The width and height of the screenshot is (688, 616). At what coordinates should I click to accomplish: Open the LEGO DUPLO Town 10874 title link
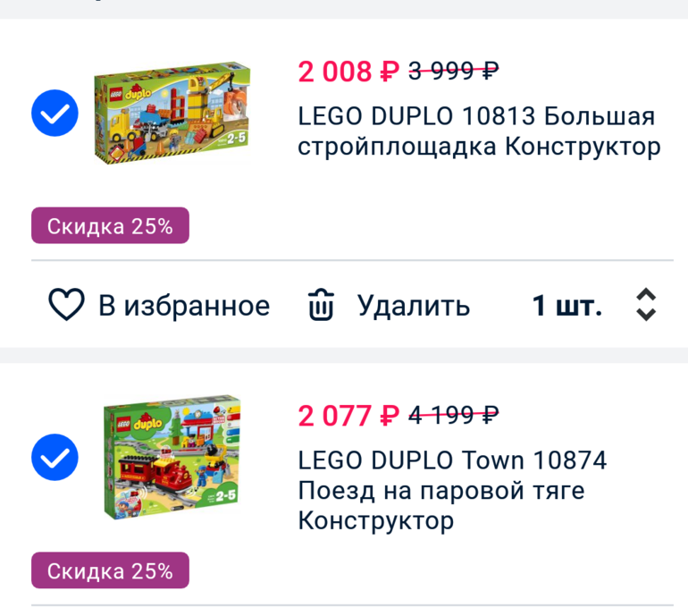click(x=452, y=490)
